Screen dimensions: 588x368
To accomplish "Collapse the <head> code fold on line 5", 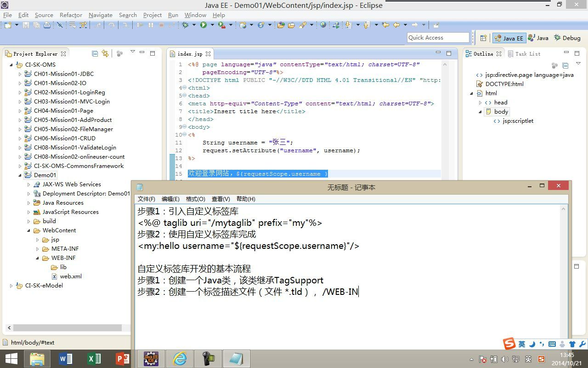I will pyautogui.click(x=184, y=96).
